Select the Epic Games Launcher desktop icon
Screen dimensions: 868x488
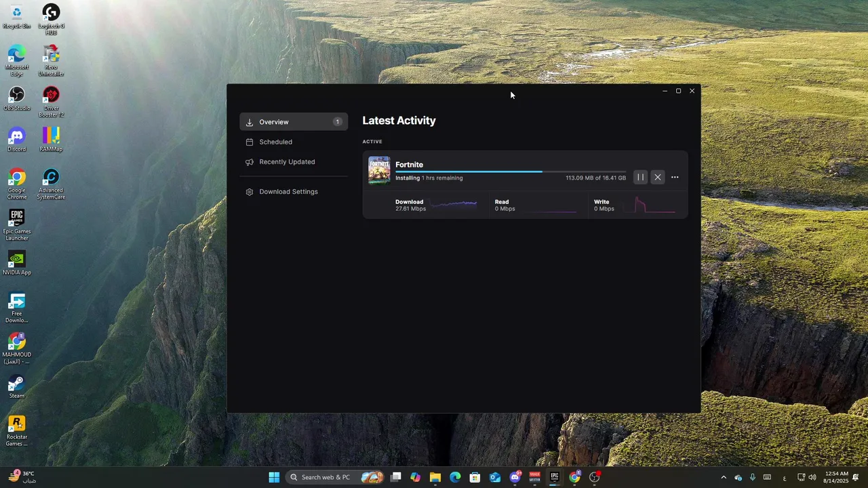point(16,225)
